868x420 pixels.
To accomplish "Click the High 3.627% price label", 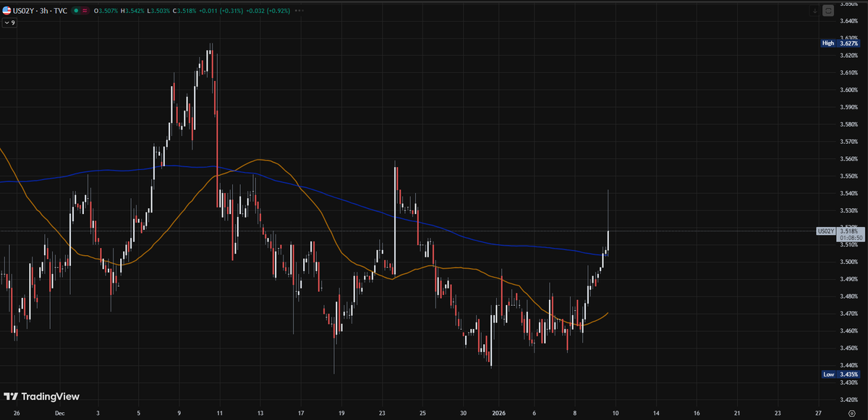I will point(840,43).
